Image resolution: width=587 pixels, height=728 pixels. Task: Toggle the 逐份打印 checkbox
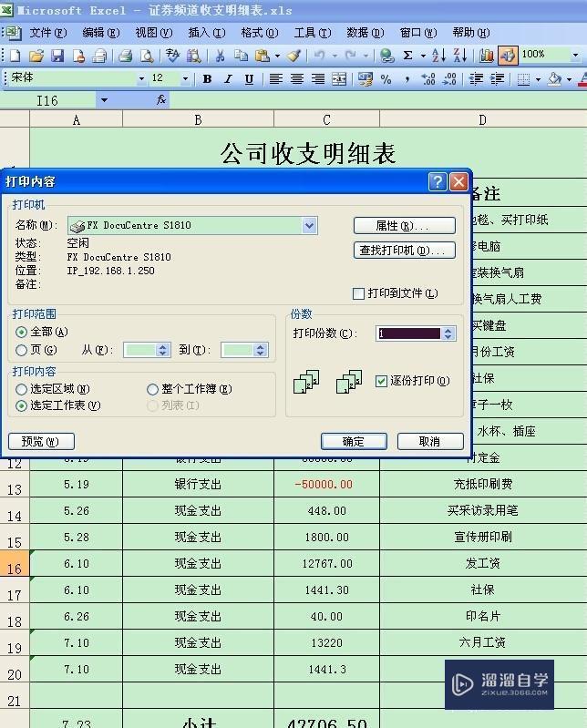pyautogui.click(x=381, y=381)
